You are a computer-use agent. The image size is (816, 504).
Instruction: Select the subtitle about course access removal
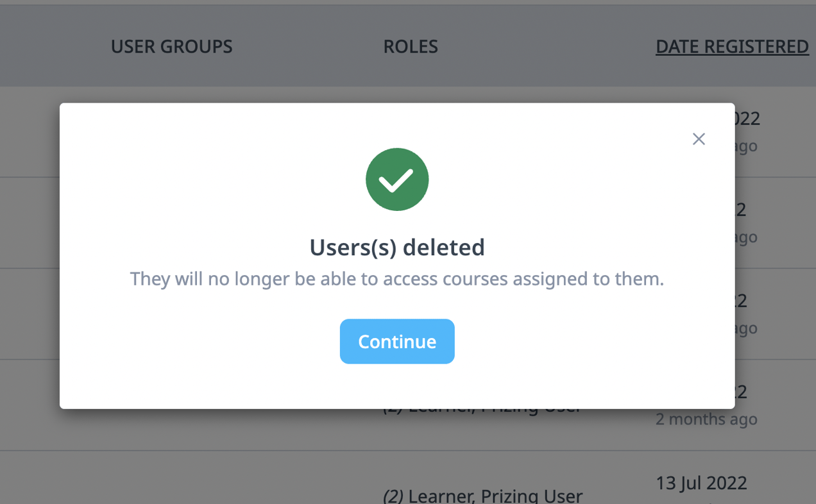[397, 278]
